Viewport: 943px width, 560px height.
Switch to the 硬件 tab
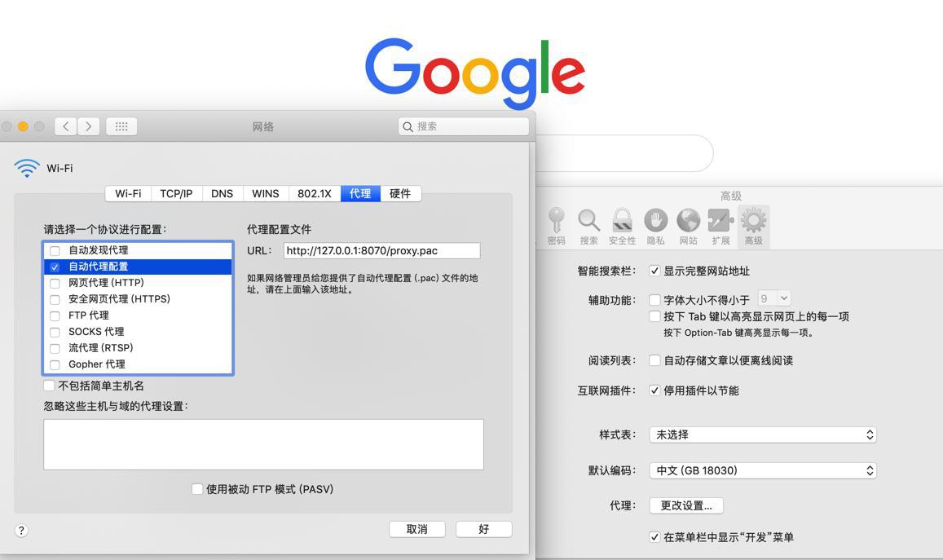(400, 194)
